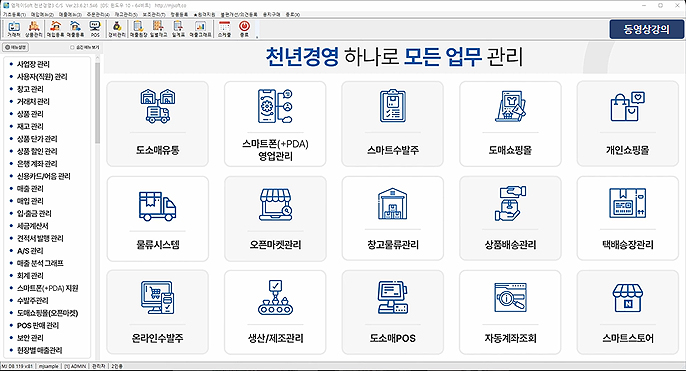Open the 보조관리(7) menu
The image size is (686, 371).
point(154,14)
